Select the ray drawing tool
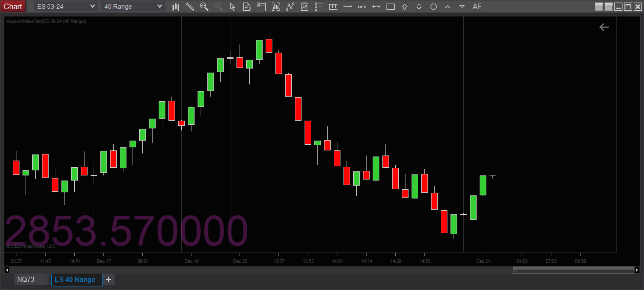 click(x=362, y=7)
